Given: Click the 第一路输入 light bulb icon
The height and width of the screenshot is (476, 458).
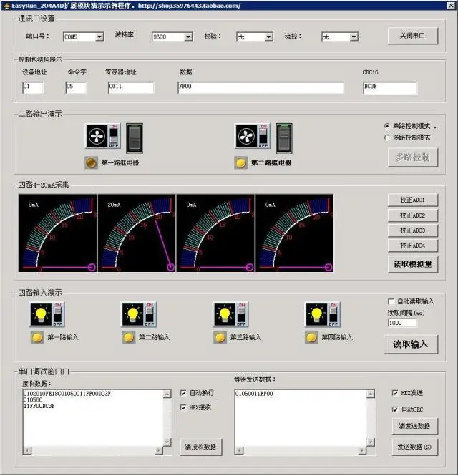Looking at the screenshot, I should point(41,314).
